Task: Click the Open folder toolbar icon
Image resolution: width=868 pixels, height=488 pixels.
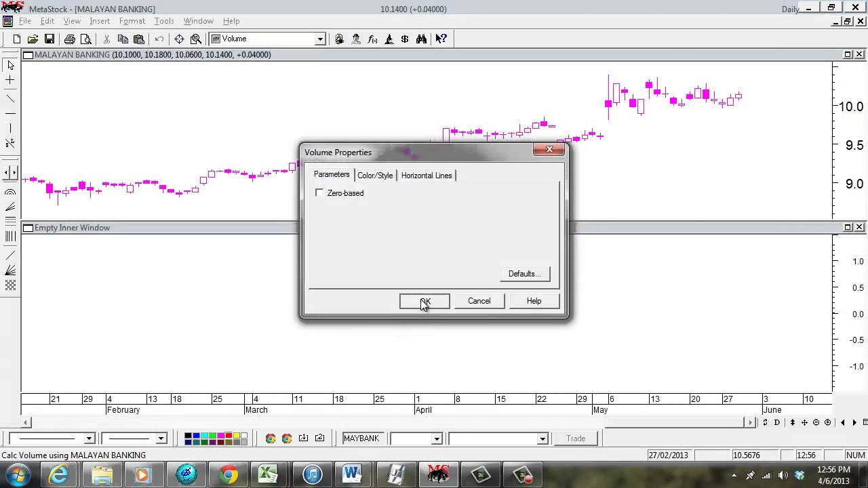Action: pyautogui.click(x=33, y=39)
